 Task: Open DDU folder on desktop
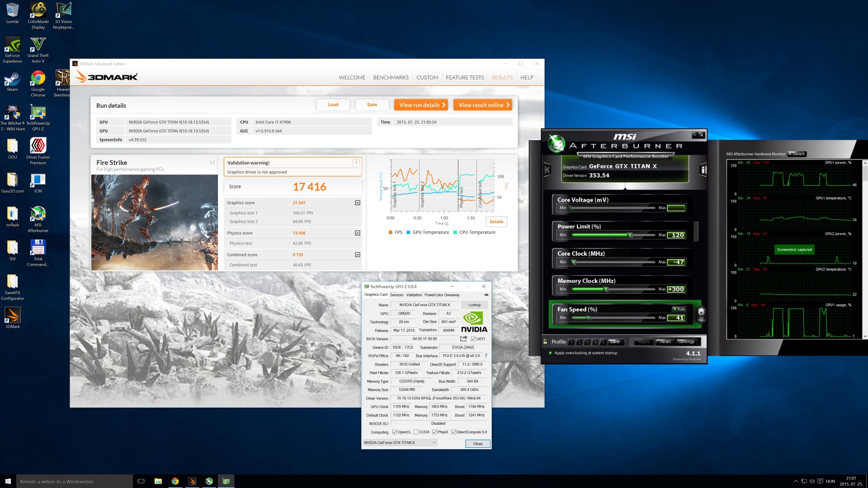click(13, 149)
